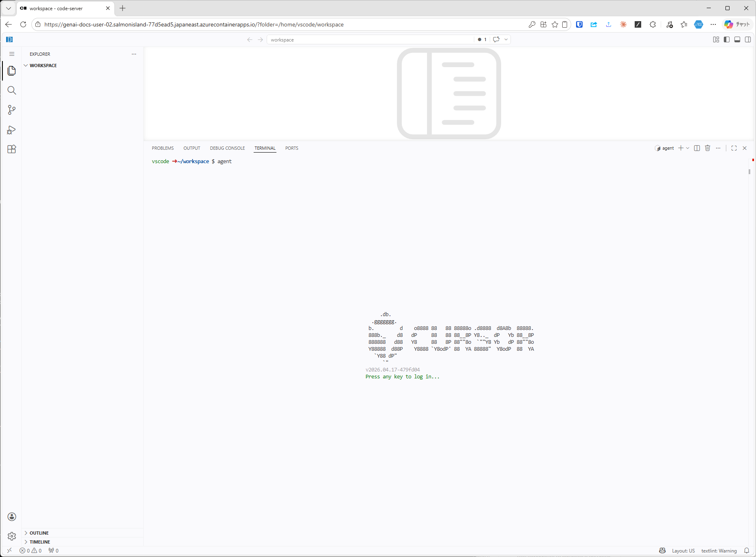Switch to the PORTS tab
Screen dimensions: 756x557
291,148
